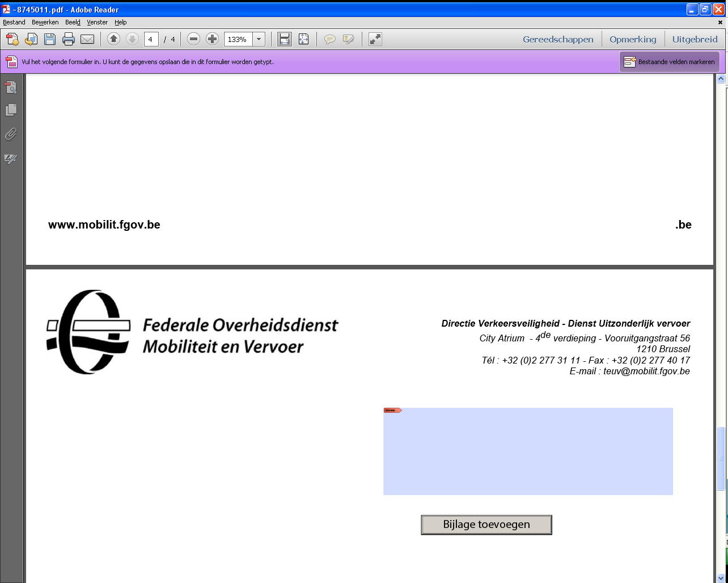Click the fit width scrolling icon

(x=285, y=39)
